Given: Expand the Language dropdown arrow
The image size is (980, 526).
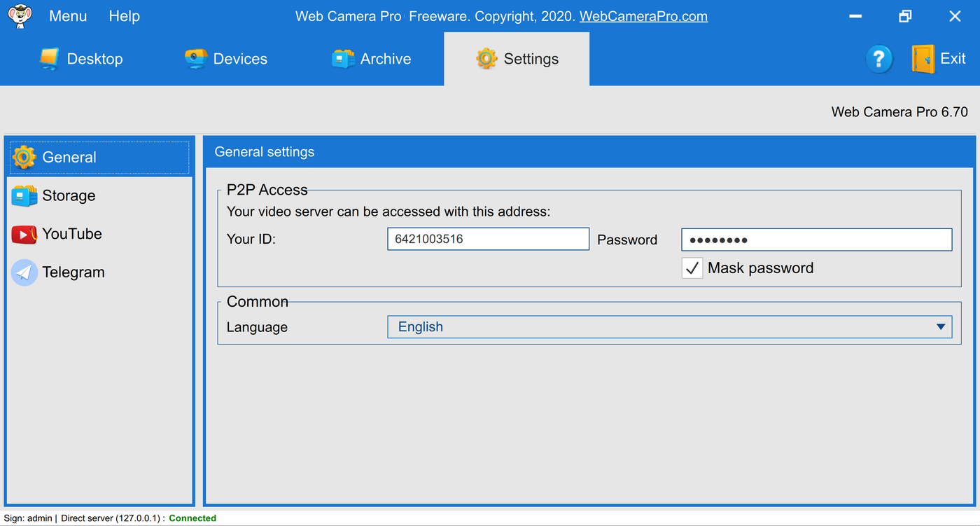Looking at the screenshot, I should [940, 327].
